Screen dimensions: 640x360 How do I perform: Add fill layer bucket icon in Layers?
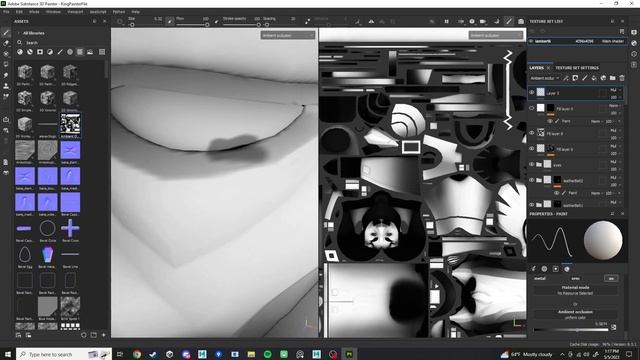coord(594,78)
